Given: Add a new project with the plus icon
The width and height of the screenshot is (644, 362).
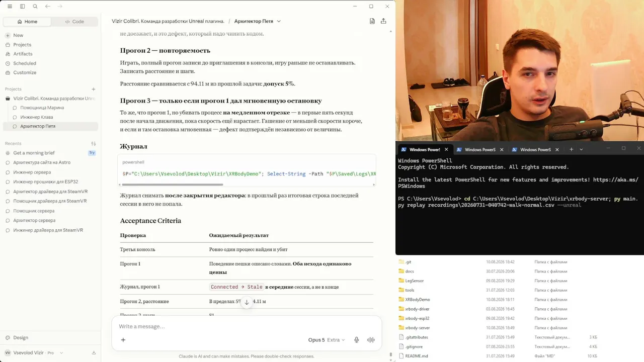Looking at the screenshot, I should click(94, 89).
